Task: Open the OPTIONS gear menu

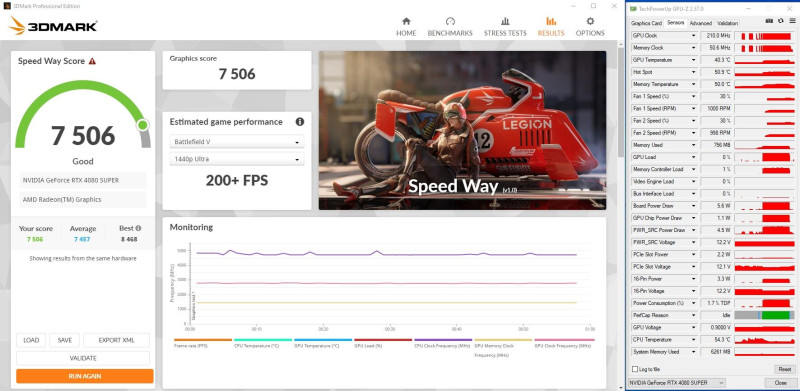Action: pyautogui.click(x=590, y=27)
